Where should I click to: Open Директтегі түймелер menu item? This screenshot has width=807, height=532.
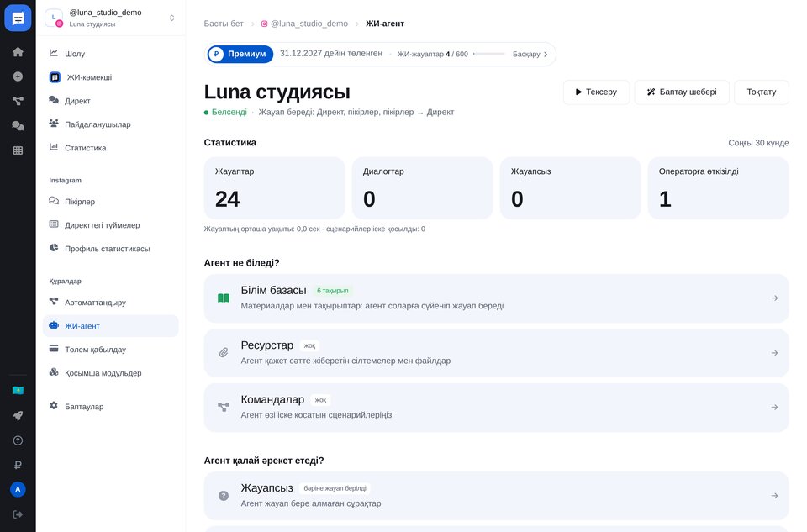[x=111, y=225]
